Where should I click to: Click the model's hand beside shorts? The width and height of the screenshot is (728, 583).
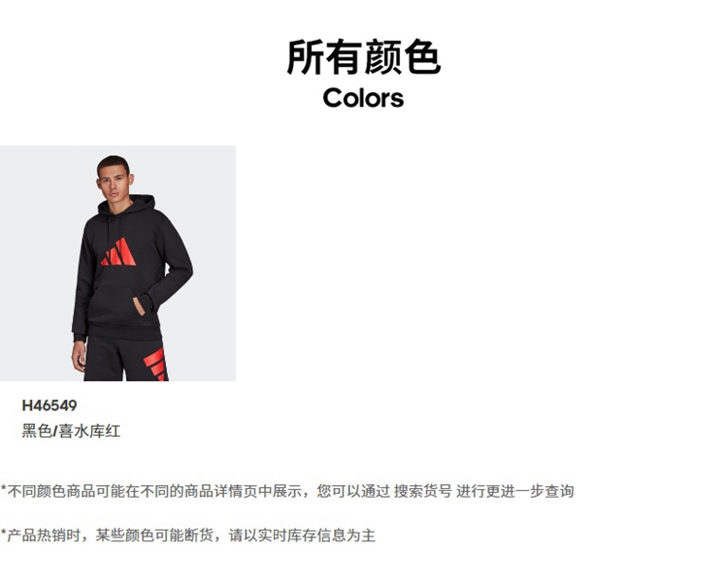point(79,356)
